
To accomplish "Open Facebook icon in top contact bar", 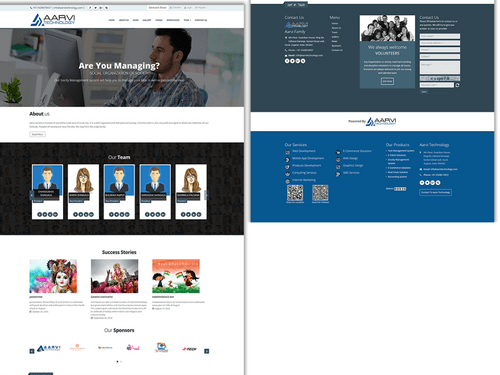I will coord(90,7).
